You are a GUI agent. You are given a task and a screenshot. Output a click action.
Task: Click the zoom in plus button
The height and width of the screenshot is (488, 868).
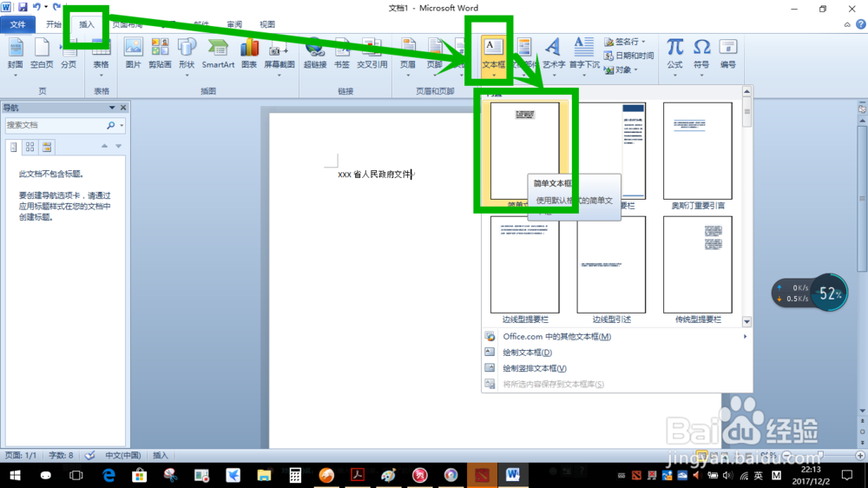click(859, 455)
